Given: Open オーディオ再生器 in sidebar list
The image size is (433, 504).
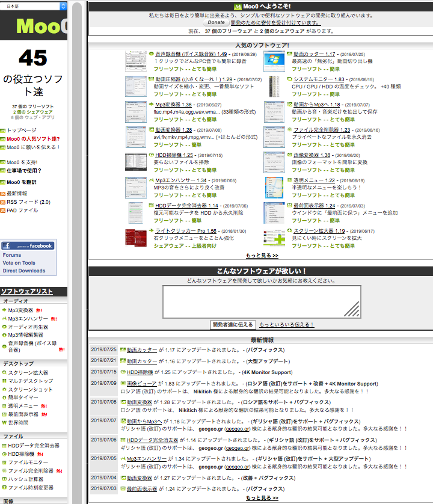Looking at the screenshot, I should pyautogui.click(x=28, y=327).
